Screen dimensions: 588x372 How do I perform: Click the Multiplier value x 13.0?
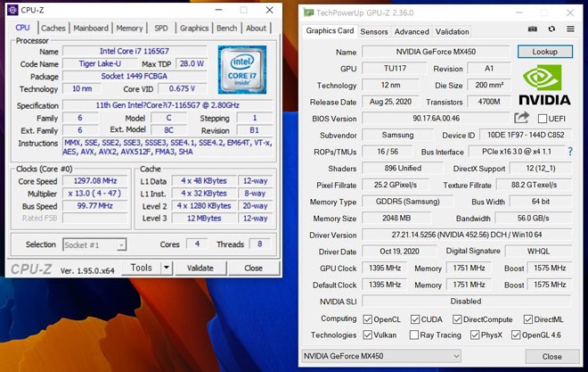click(95, 194)
